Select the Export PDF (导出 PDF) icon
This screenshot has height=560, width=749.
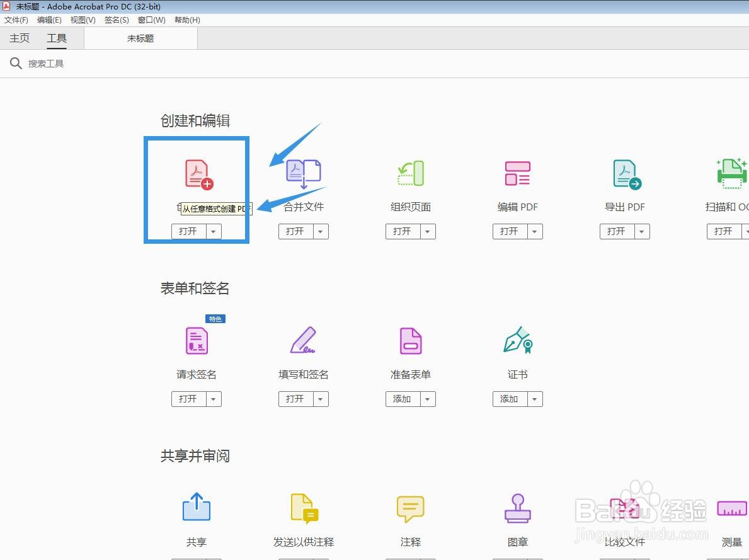627,174
